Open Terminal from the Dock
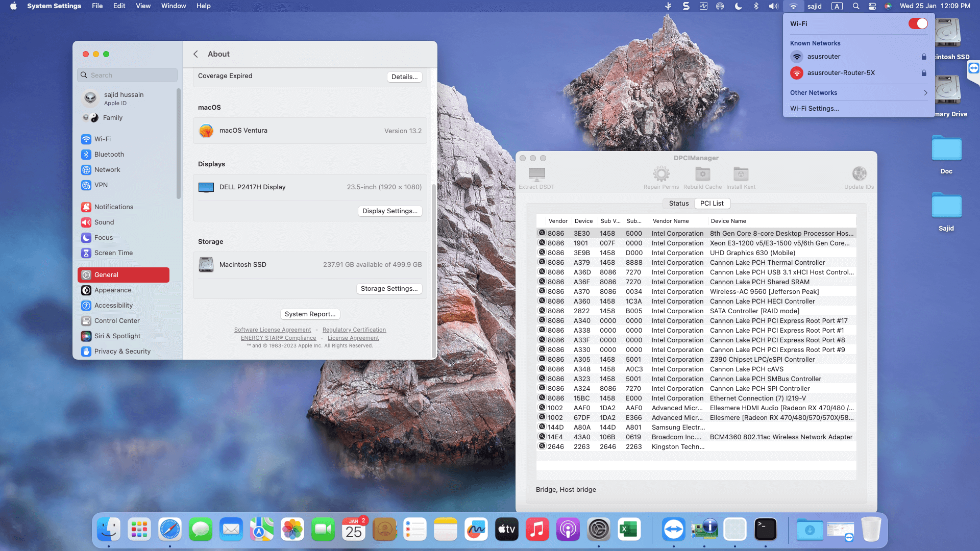This screenshot has width=980, height=551. (x=766, y=530)
